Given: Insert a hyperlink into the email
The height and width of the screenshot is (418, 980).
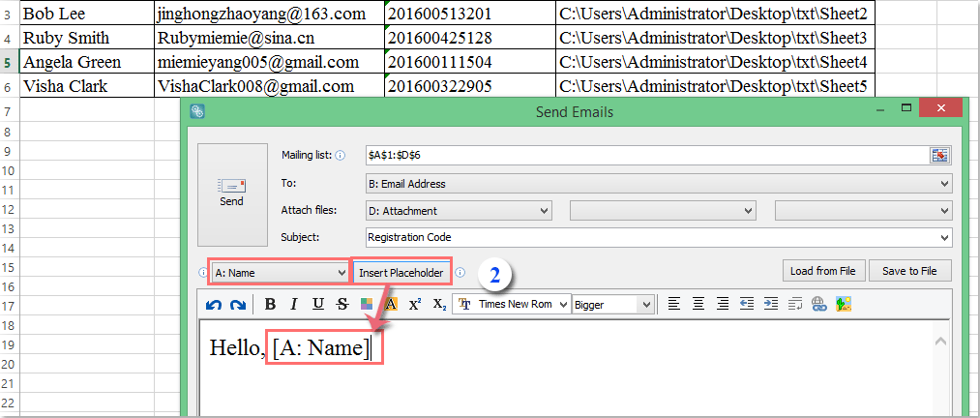Looking at the screenshot, I should pyautogui.click(x=818, y=304).
